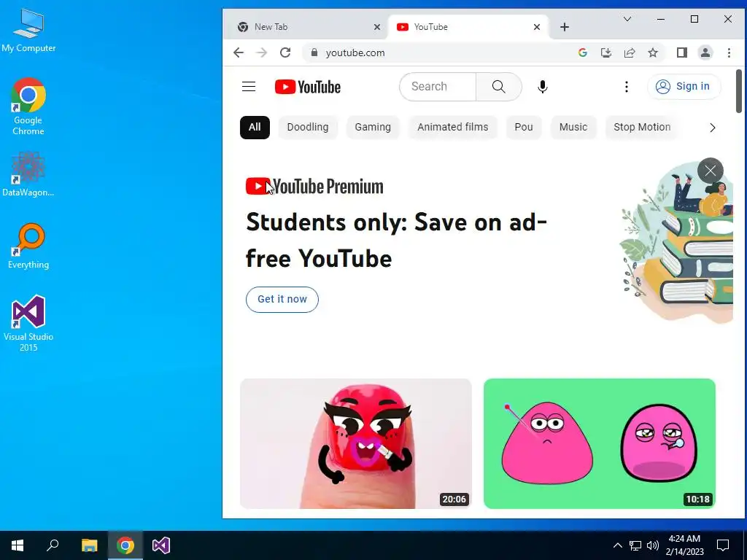Viewport: 747px width, 560px height.
Task: Expand Chrome's tab search dropdown
Action: [x=627, y=19]
